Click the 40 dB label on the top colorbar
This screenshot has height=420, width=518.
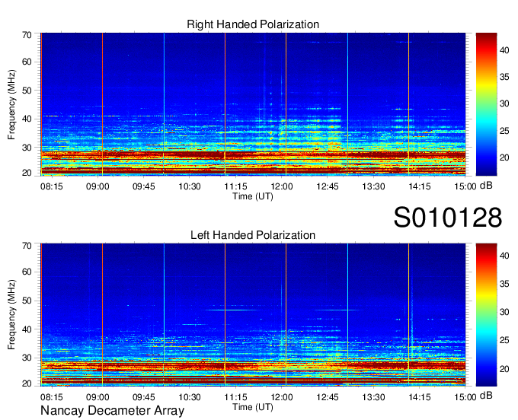point(504,50)
